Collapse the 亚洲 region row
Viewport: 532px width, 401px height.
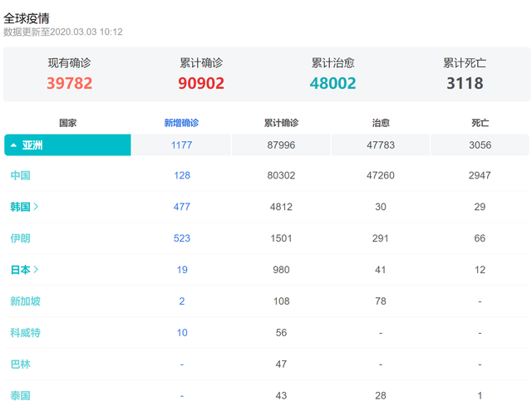click(x=67, y=145)
